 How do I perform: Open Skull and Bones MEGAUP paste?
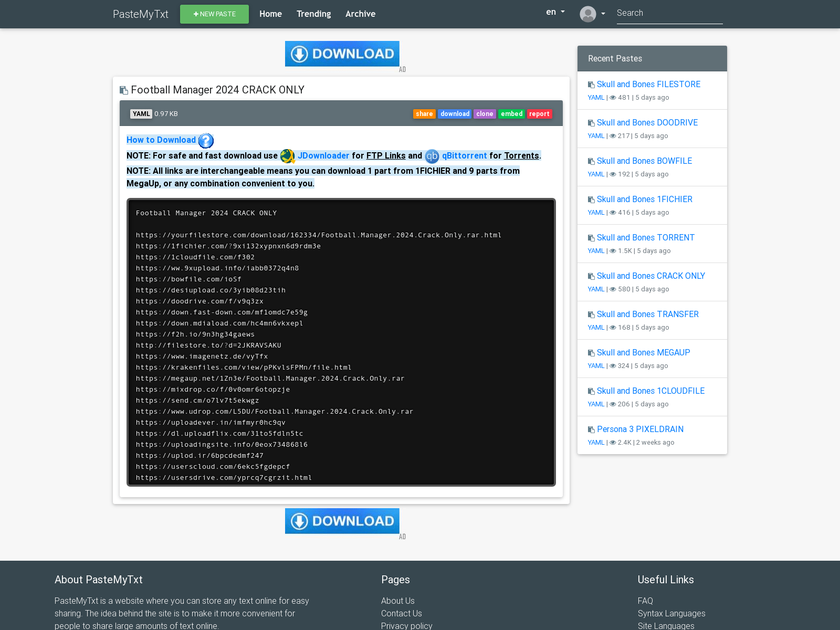coord(644,353)
